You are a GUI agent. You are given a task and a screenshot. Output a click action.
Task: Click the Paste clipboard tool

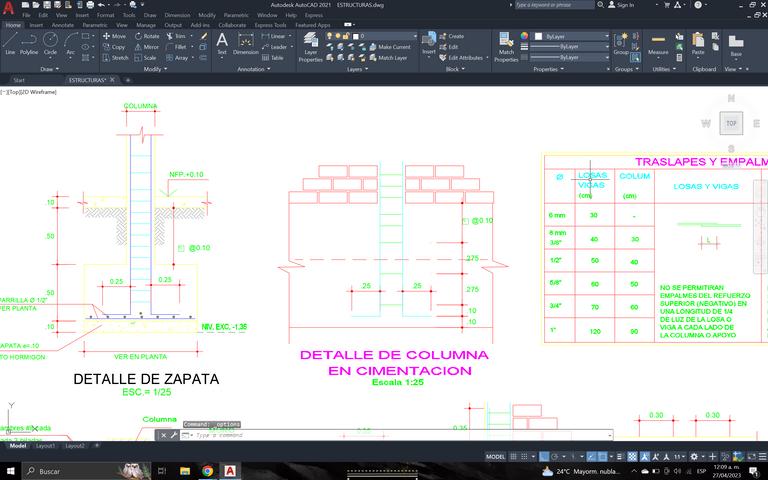click(698, 44)
